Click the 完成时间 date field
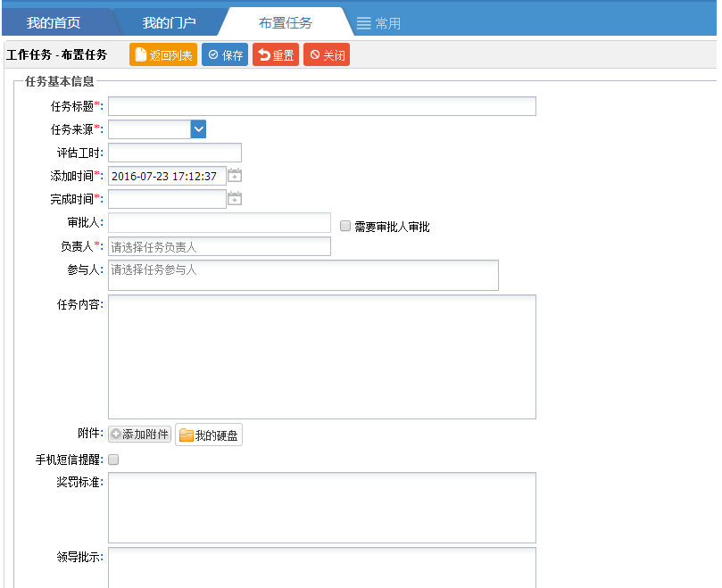The width and height of the screenshot is (722, 588). click(x=167, y=199)
